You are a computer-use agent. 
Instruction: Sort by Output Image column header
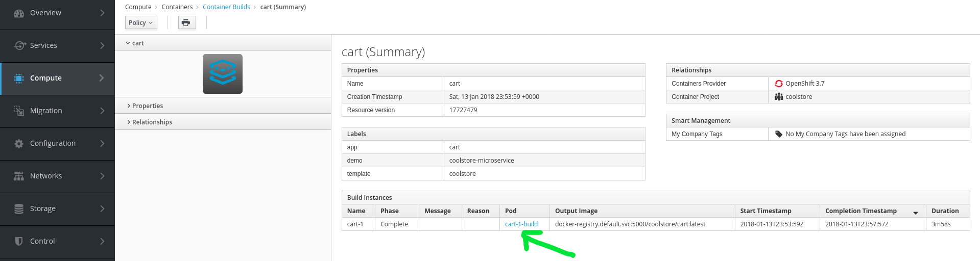click(x=642, y=211)
